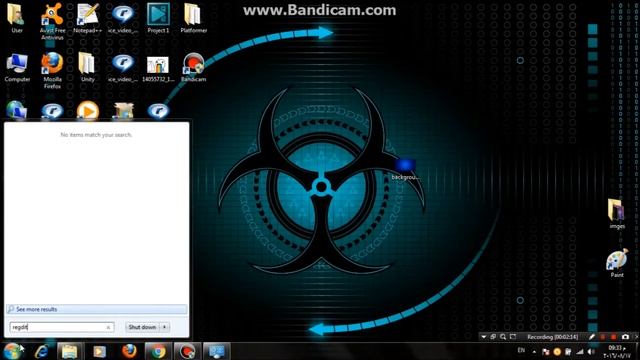Click the Bandicam magnifier search icon

click(503, 337)
